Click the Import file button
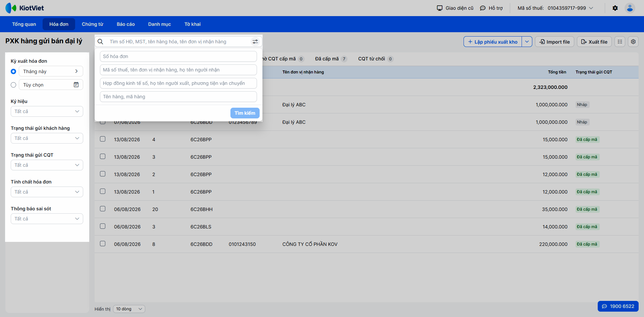 click(554, 42)
